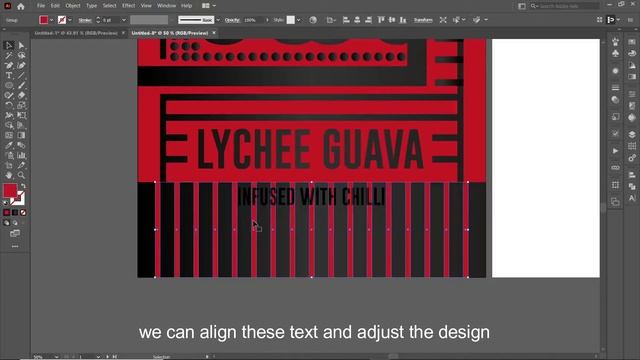Click the Opacity label link
This screenshot has width=640, height=360.
(232, 20)
